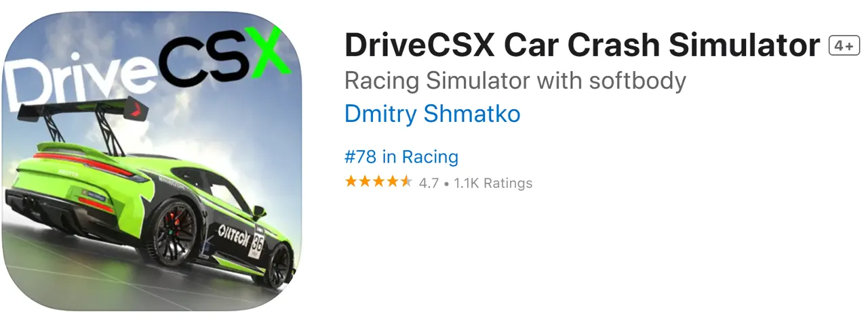Click the third orange rating star
The image size is (868, 323).
[378, 181]
